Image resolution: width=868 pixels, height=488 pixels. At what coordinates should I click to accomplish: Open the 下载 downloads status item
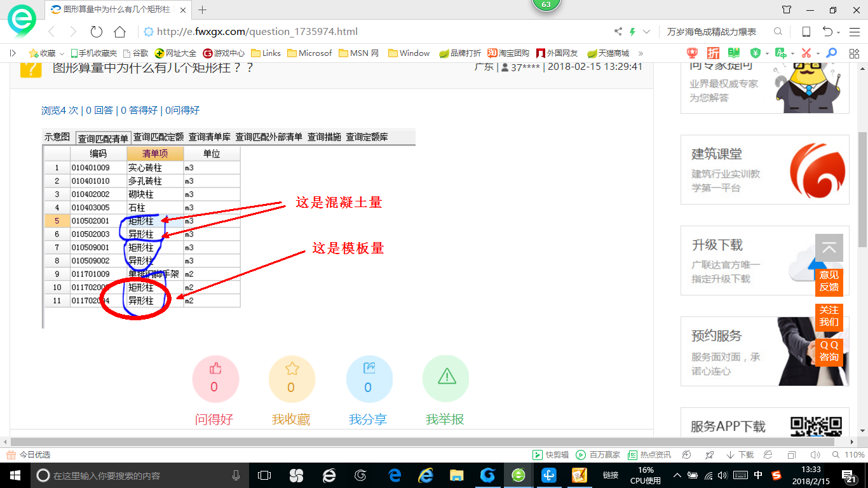tap(740, 455)
